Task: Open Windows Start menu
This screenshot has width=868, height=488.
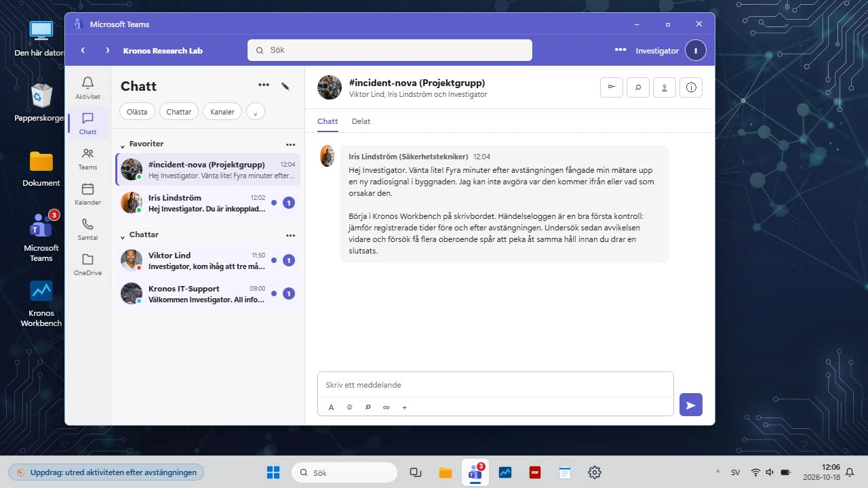Action: coord(273,472)
